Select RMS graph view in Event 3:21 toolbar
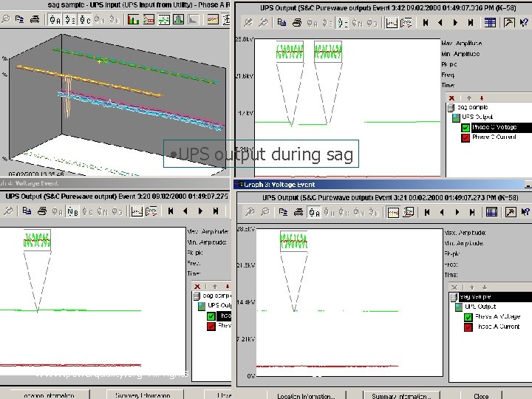Viewport: 532px width, 399px height. coord(393,213)
